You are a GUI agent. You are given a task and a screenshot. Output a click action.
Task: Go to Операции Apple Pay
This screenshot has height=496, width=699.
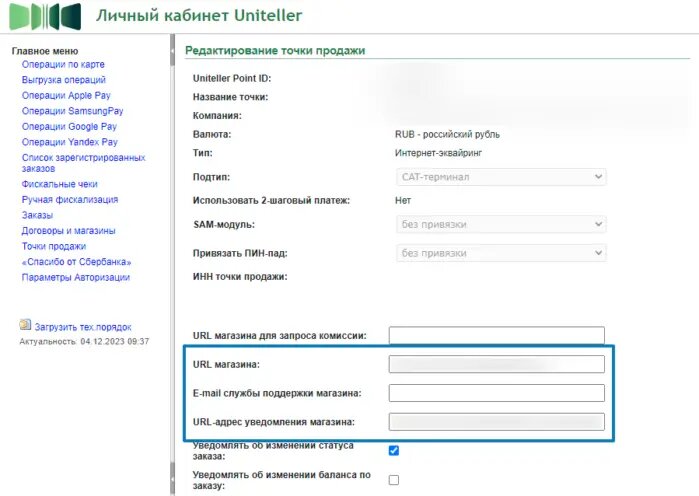(x=66, y=95)
